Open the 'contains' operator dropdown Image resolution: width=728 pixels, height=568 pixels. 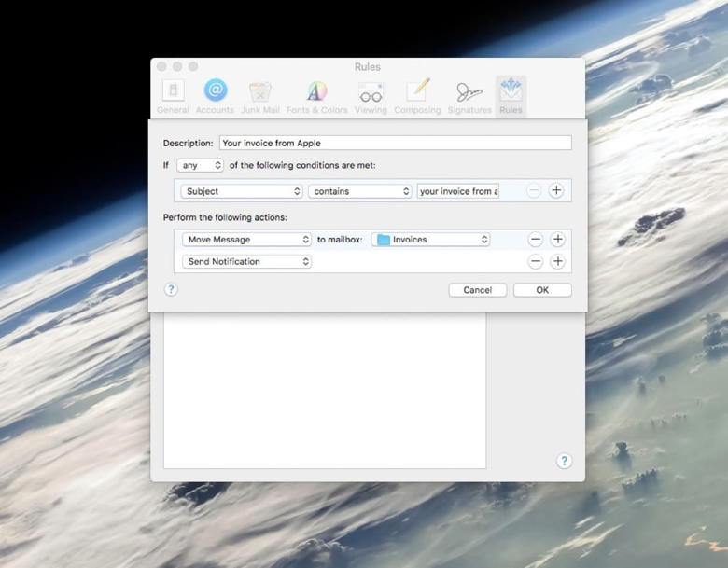point(360,191)
